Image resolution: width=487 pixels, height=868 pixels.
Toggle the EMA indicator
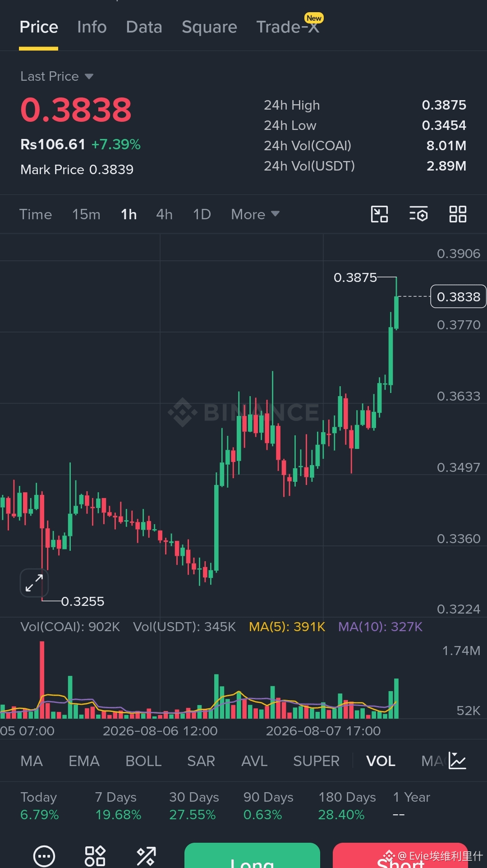[84, 761]
